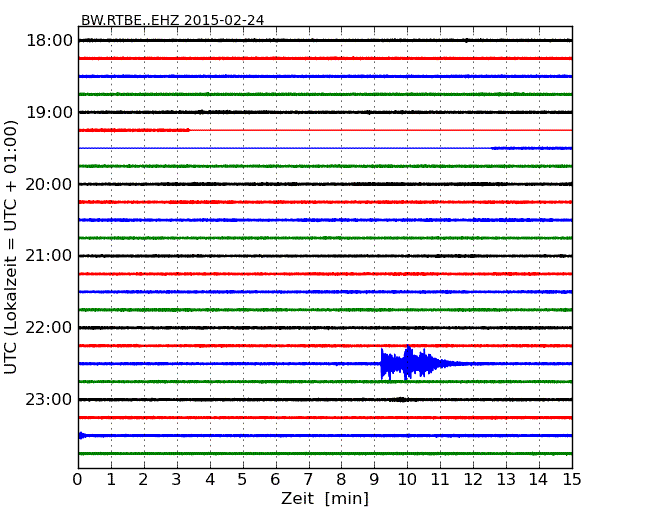
Task: Click the 10 minute x-axis tick label
Action: tap(407, 479)
